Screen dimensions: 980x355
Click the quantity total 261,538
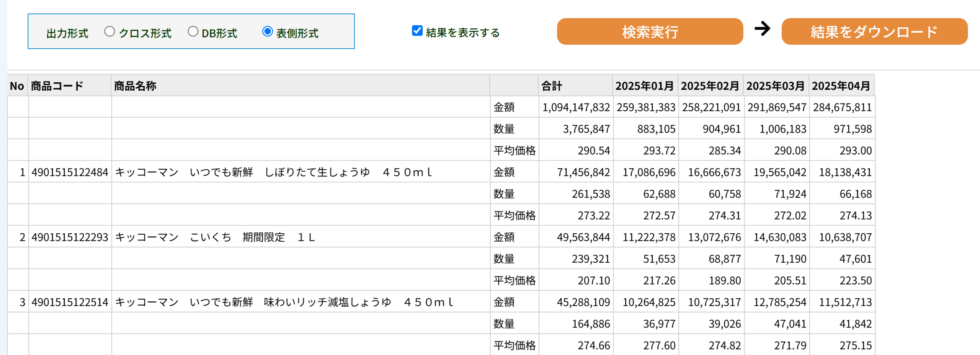pyautogui.click(x=576, y=194)
